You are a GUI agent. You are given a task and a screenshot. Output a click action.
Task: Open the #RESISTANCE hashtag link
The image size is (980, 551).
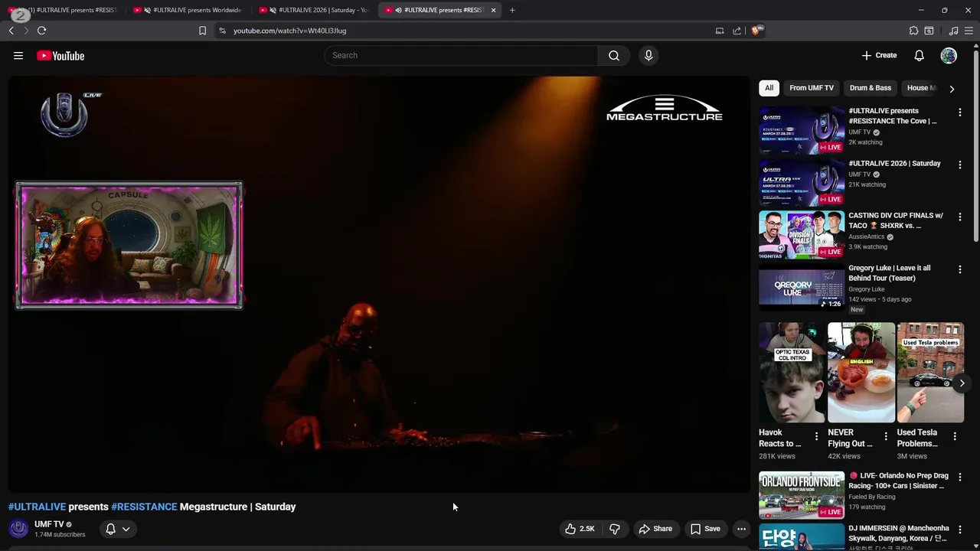144,507
